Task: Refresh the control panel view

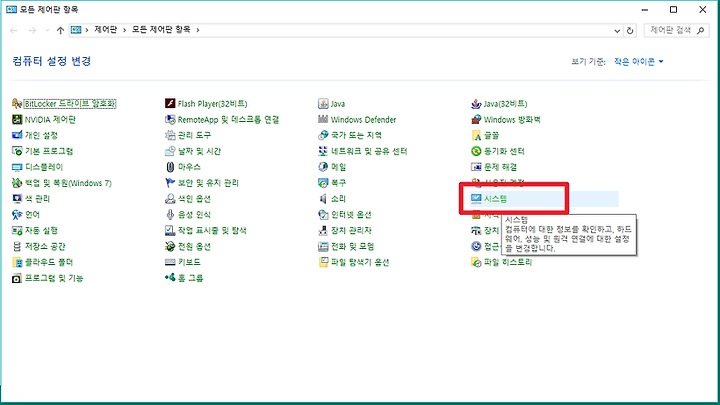Action: (x=630, y=31)
